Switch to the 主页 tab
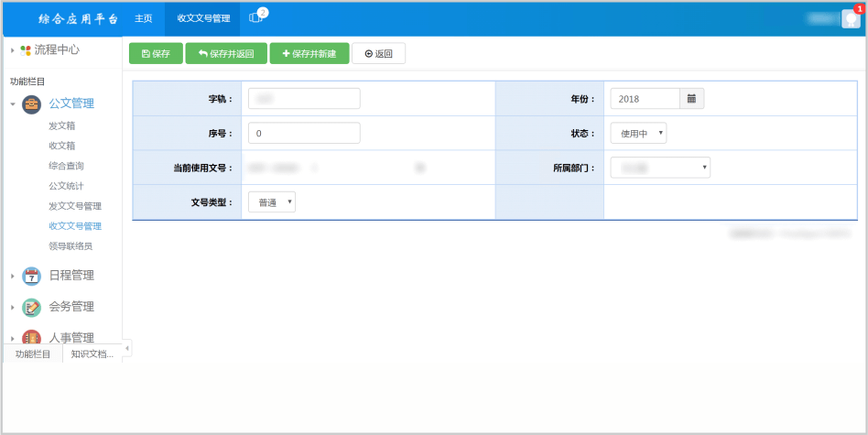Screen dimensions: 868x435 pos(144,18)
